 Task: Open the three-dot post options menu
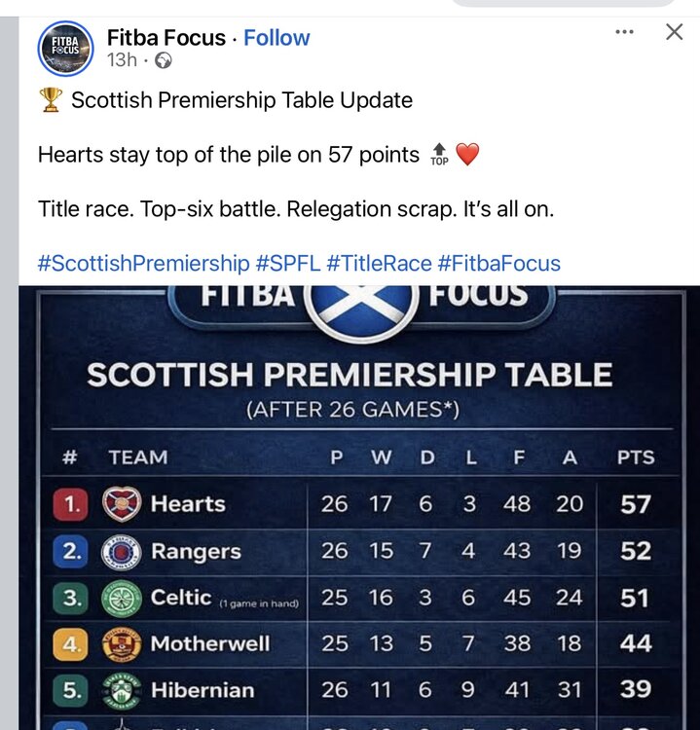click(625, 32)
